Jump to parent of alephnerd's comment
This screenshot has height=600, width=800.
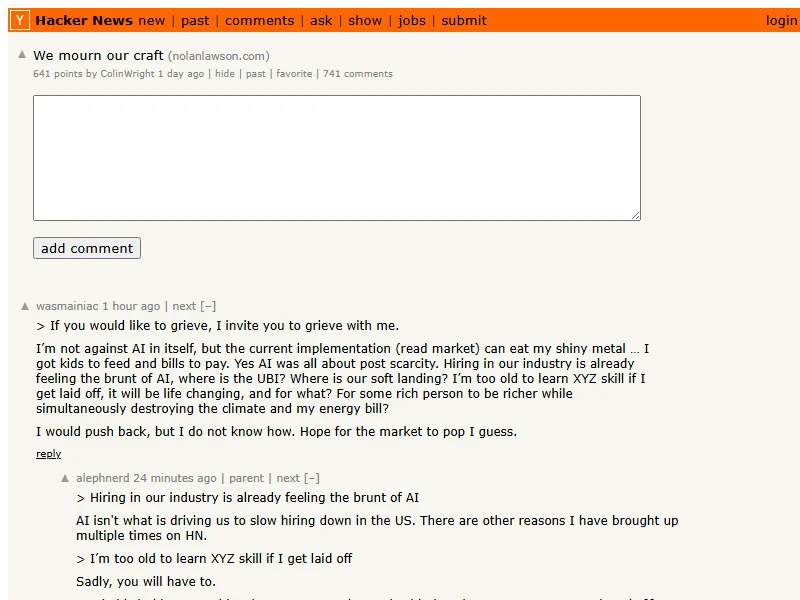(246, 479)
